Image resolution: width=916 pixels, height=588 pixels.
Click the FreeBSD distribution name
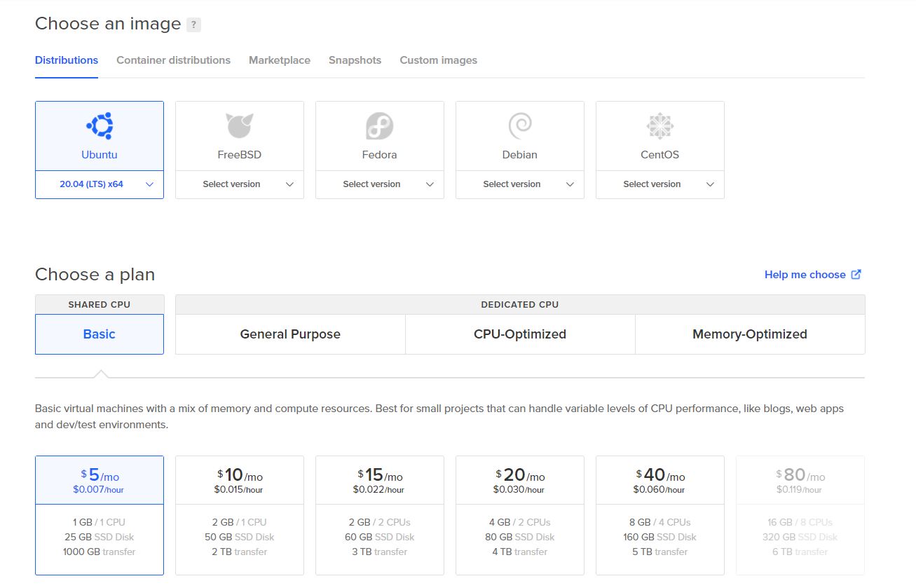(239, 155)
